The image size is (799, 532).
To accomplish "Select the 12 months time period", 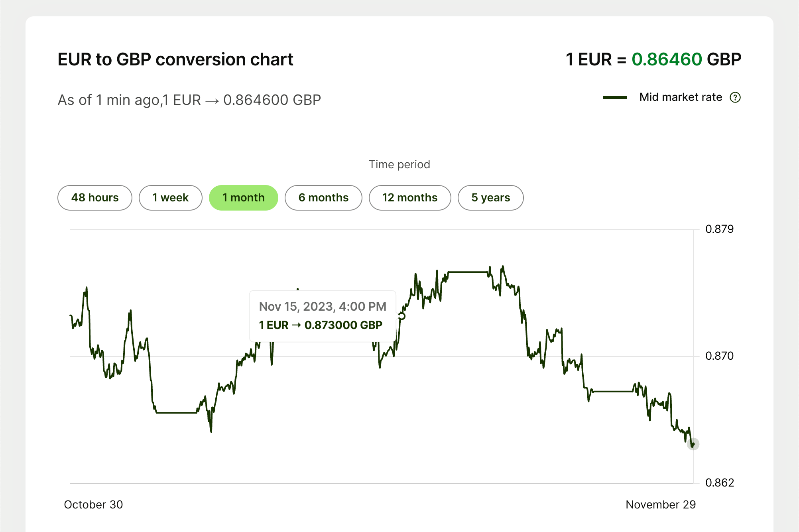I will tap(410, 197).
